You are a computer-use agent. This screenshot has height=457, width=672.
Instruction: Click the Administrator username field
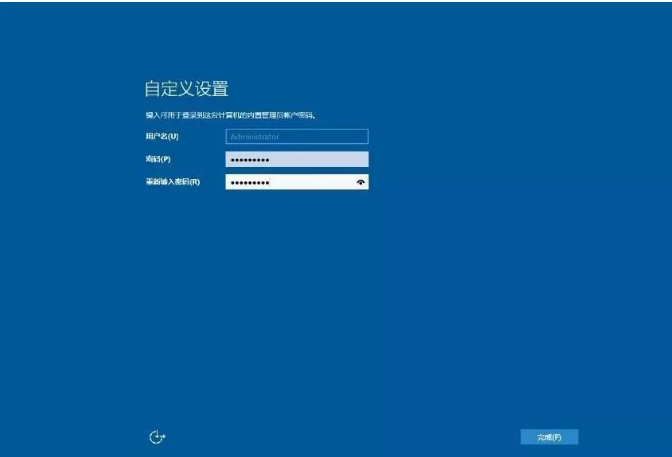click(x=297, y=136)
